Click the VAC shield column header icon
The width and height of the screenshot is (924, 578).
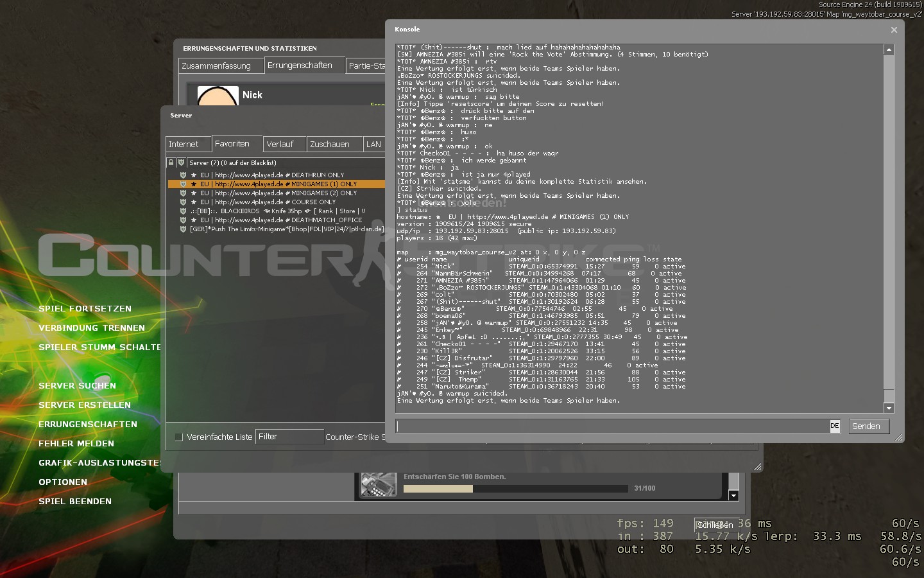click(x=181, y=162)
